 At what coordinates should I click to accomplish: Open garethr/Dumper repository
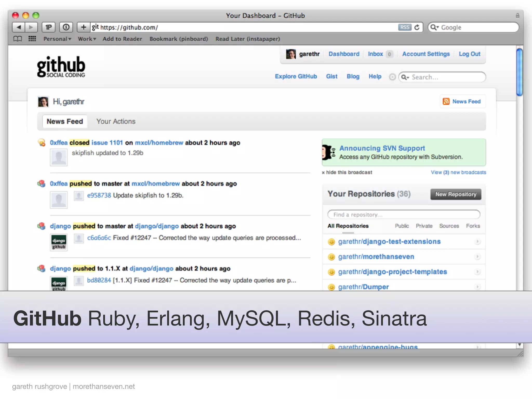tap(363, 287)
